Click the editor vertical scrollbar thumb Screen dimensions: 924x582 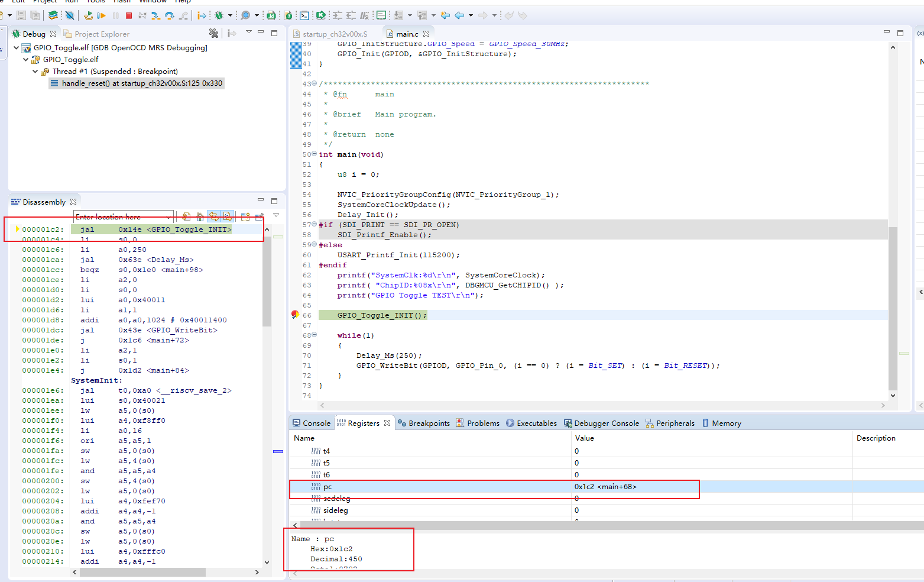[893, 308]
